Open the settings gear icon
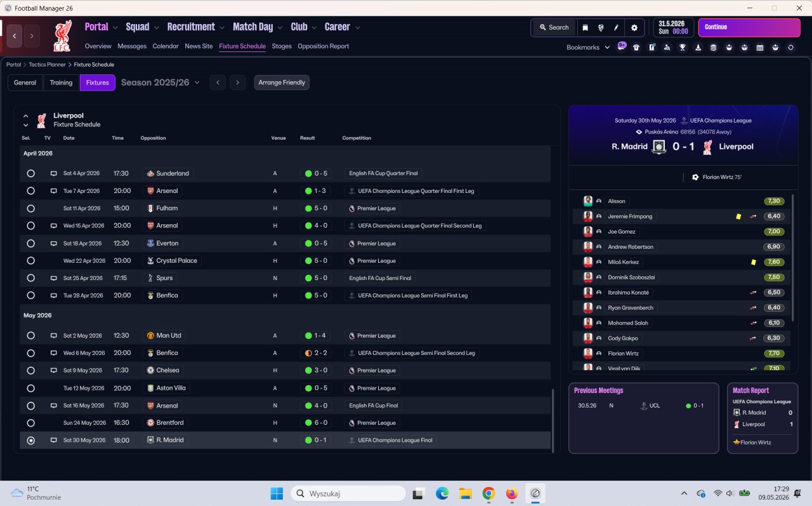Image resolution: width=812 pixels, height=506 pixels. click(634, 27)
